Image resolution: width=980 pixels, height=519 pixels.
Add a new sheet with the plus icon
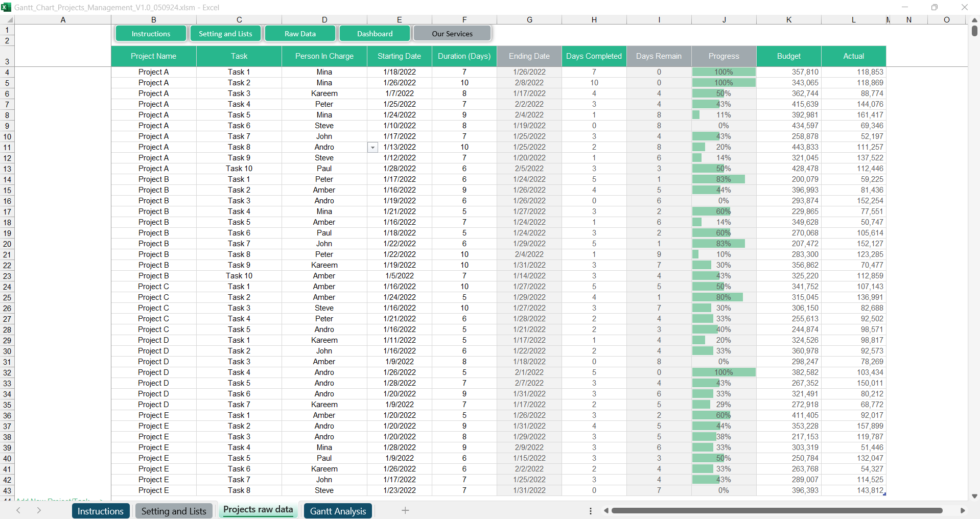coord(405,510)
